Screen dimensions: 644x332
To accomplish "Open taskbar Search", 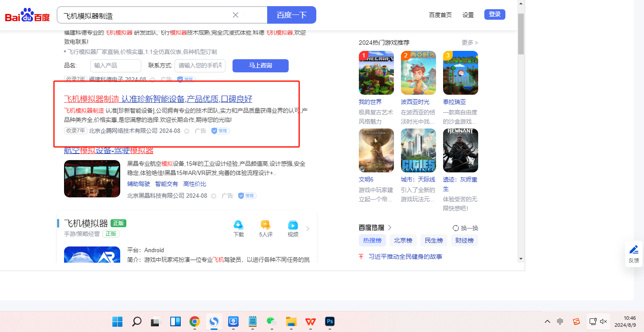I will click(x=137, y=322).
